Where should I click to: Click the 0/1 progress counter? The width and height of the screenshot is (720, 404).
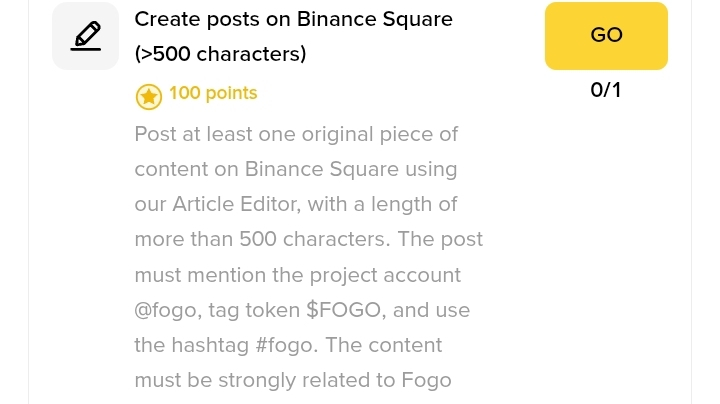[x=606, y=90]
